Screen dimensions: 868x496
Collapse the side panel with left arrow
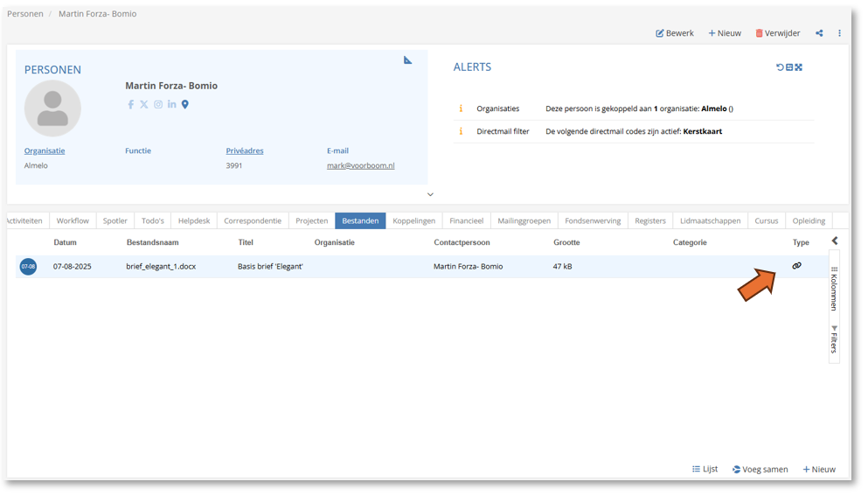pos(835,241)
